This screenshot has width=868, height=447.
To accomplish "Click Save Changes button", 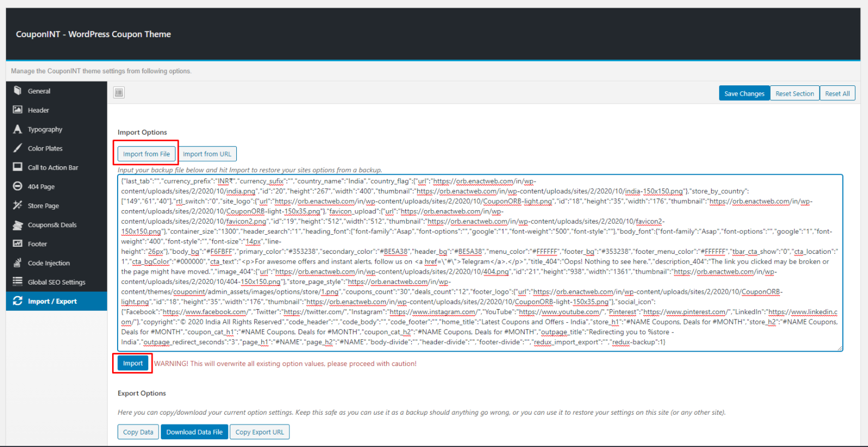I will [744, 94].
